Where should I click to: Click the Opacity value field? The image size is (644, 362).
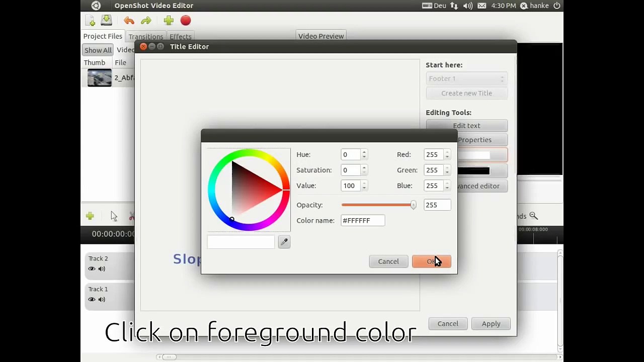coord(437,205)
